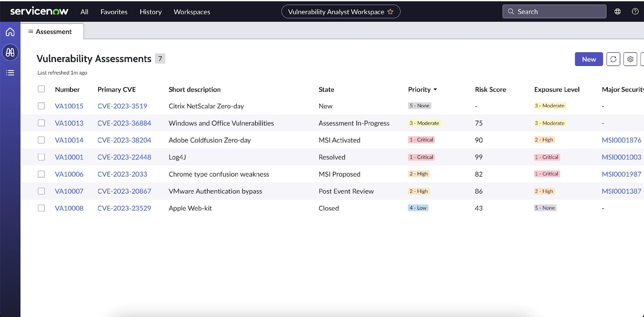Open the Home icon in sidebar
The width and height of the screenshot is (644, 317).
pyautogui.click(x=10, y=32)
